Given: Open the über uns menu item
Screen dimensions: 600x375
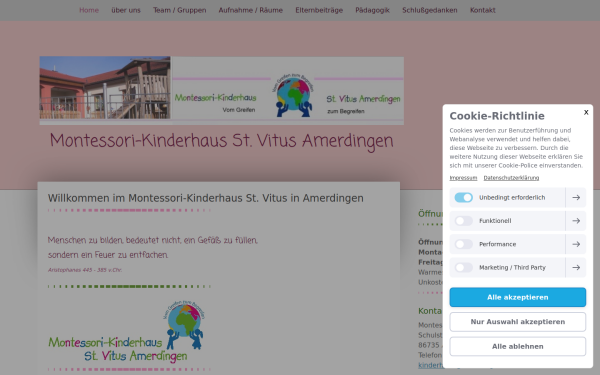Looking at the screenshot, I should click(x=126, y=10).
